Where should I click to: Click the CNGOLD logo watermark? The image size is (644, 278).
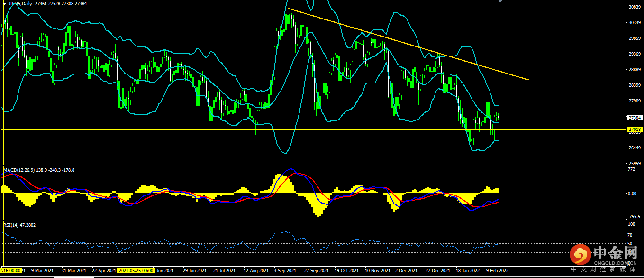click(603, 257)
